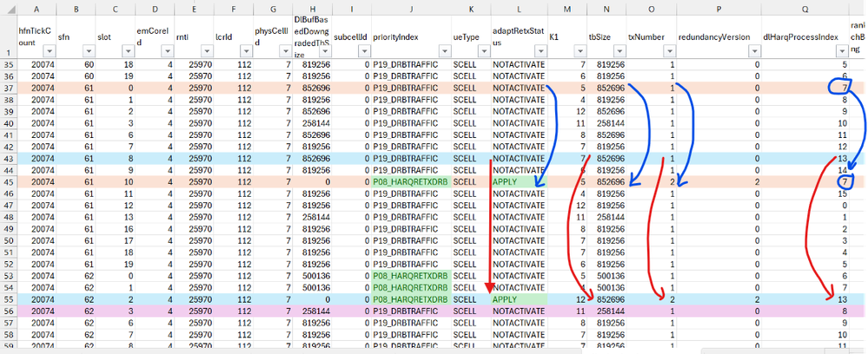The image size is (868, 354).
Task: Click tbSize 852696 in row 37
Action: click(606, 88)
